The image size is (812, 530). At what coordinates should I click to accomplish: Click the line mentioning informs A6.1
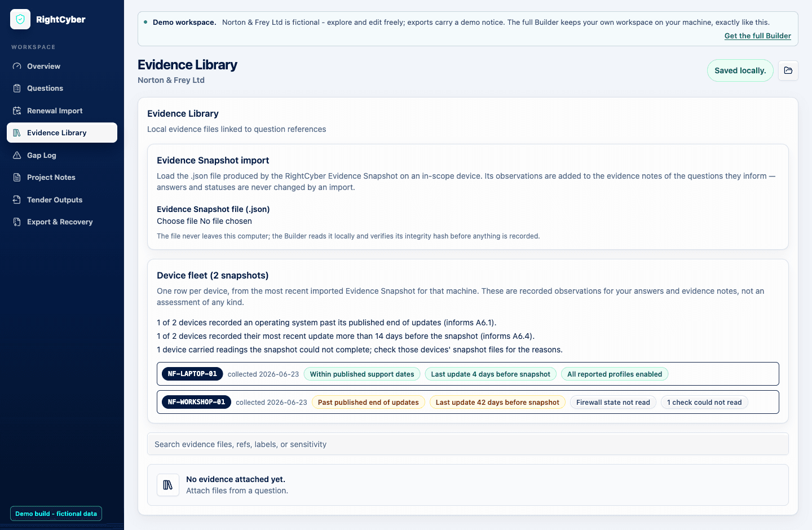click(326, 323)
